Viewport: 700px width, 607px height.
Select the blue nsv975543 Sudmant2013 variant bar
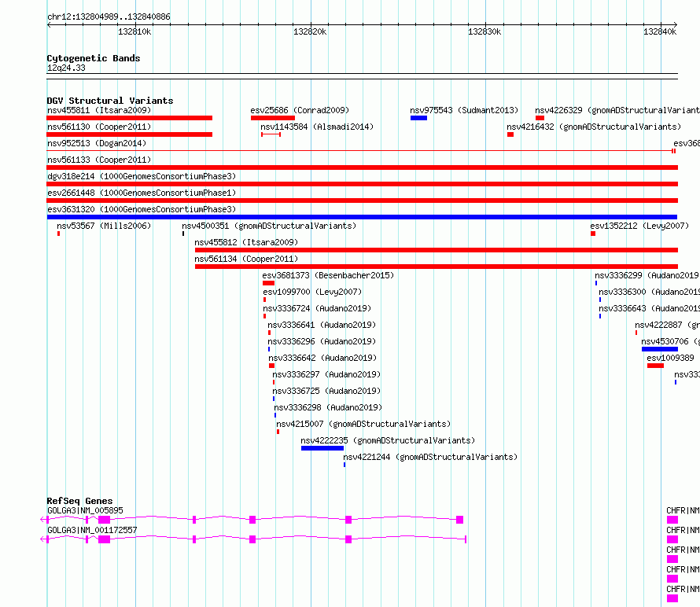(418, 118)
